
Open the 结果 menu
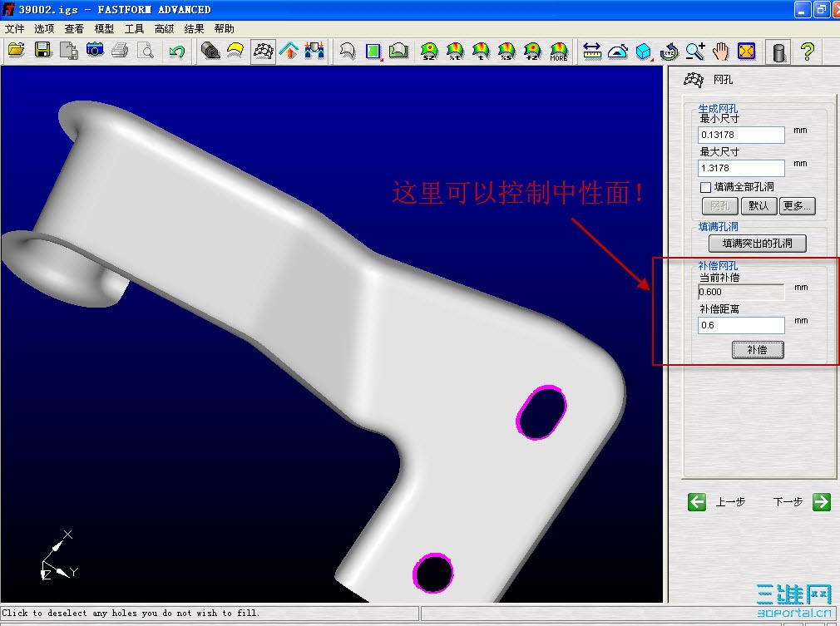coord(194,28)
